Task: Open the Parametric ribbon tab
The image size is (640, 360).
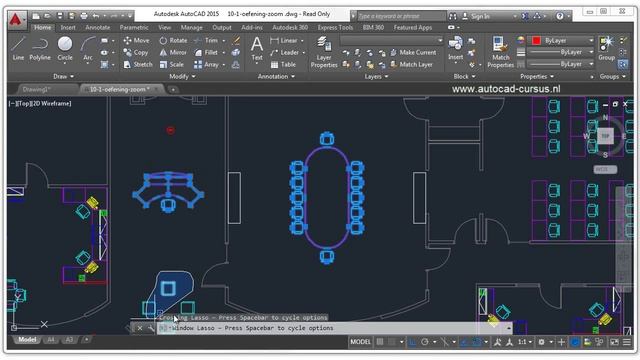Action: 134,27
